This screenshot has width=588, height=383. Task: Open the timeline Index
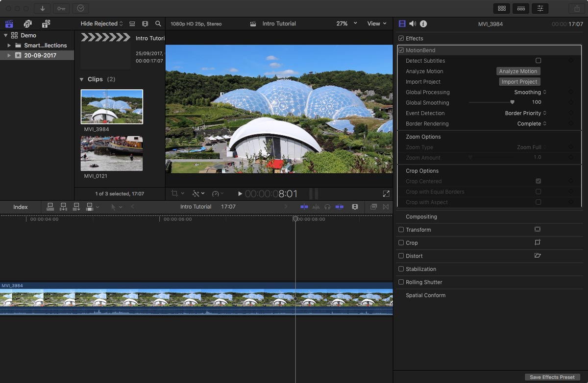click(x=21, y=207)
